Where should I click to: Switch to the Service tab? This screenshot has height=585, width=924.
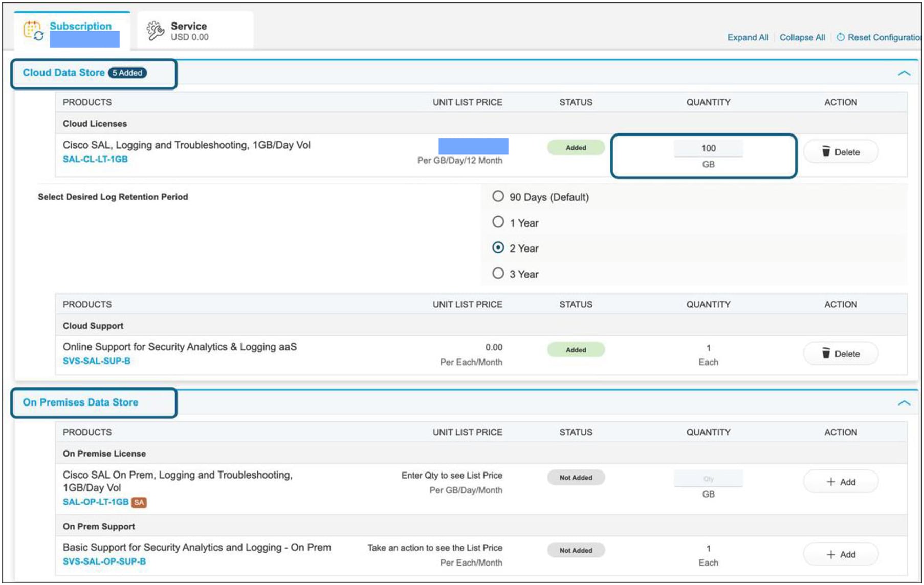pos(188,26)
